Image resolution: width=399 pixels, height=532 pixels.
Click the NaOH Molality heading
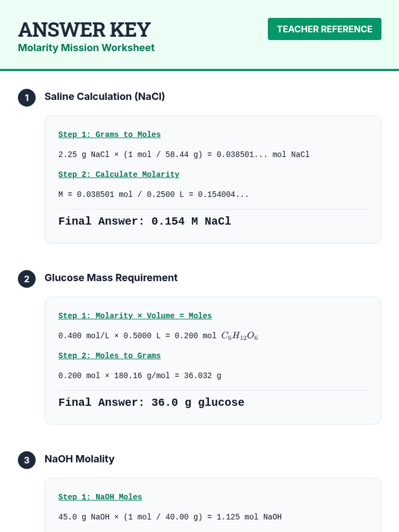79,459
